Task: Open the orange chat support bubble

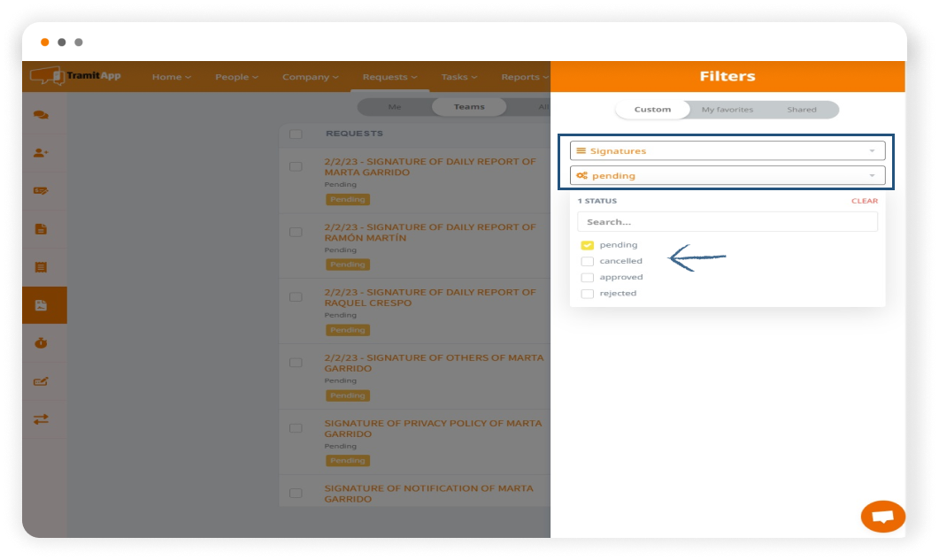Action: click(882, 516)
